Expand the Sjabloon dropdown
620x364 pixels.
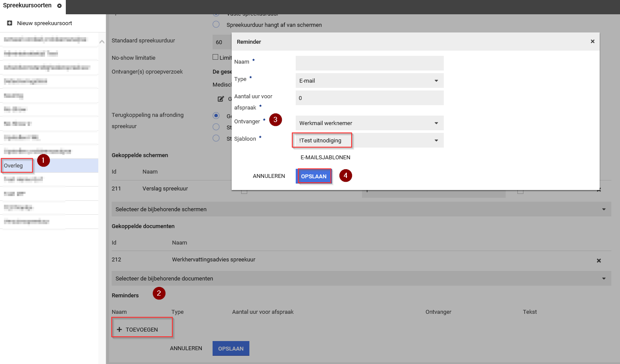436,141
